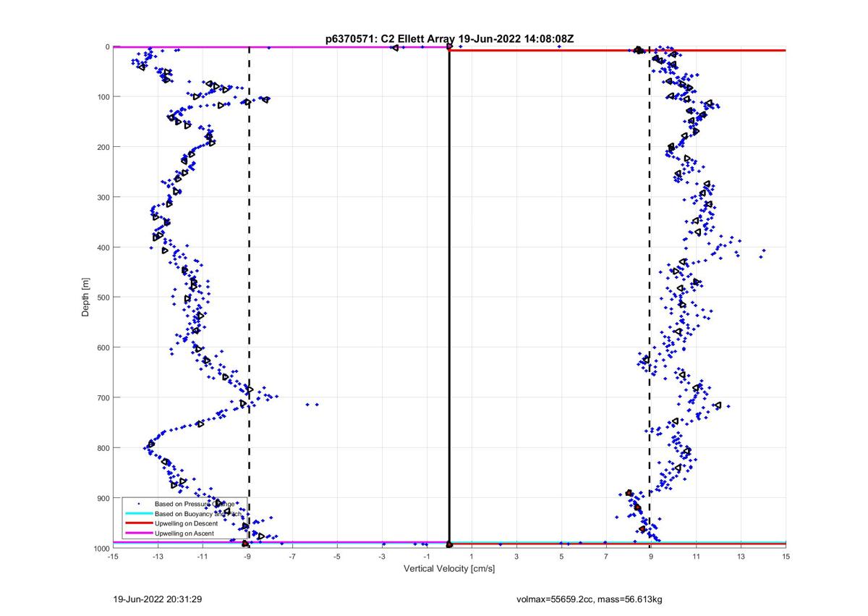Select the 'Depth [m]' y-axis label
868x616 pixels.
click(x=86, y=297)
